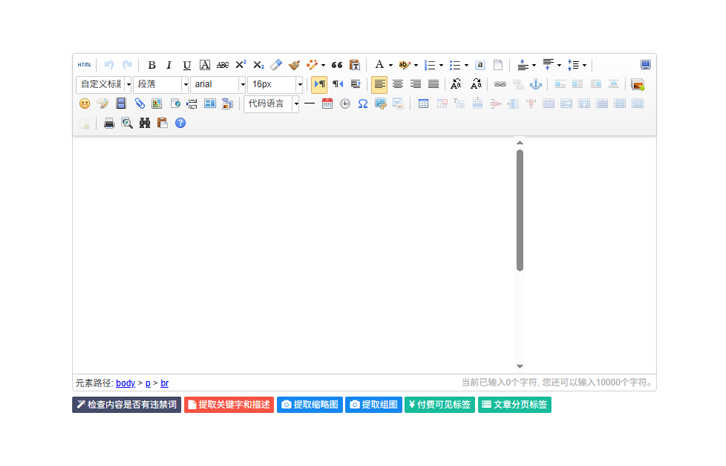The image size is (726, 466).
Task: Expand the font color picker arrow
Action: pyautogui.click(x=391, y=65)
